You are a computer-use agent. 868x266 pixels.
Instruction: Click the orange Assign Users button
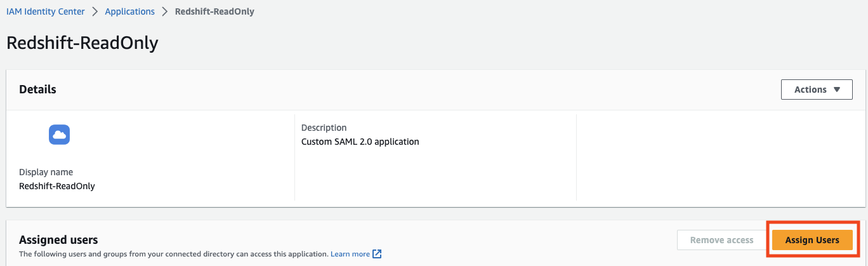click(812, 240)
